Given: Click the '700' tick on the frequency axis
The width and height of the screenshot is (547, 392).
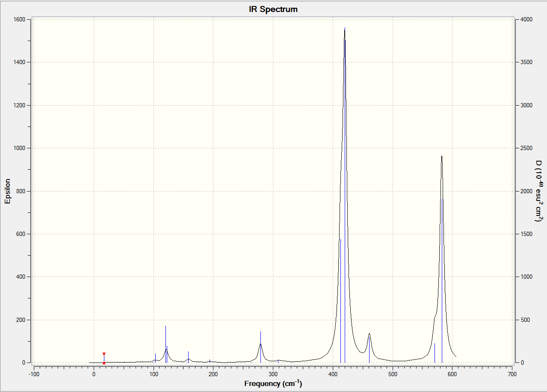Looking at the screenshot, I should [512, 374].
